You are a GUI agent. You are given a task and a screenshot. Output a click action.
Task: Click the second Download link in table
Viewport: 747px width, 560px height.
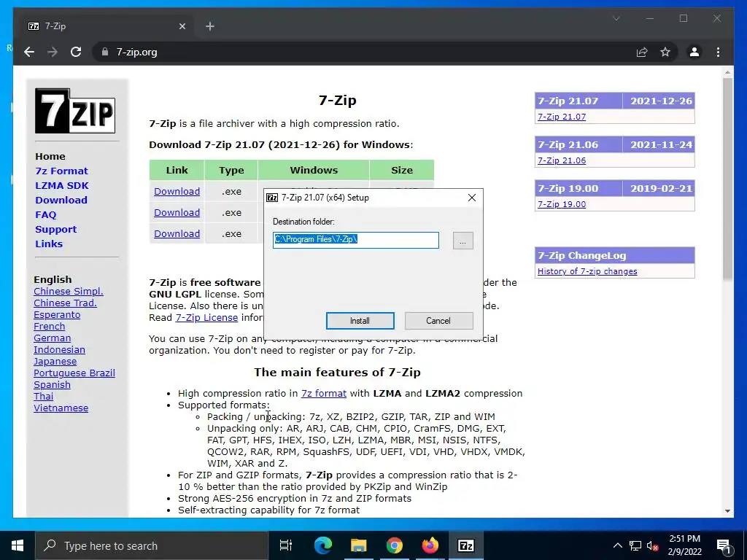(x=177, y=212)
